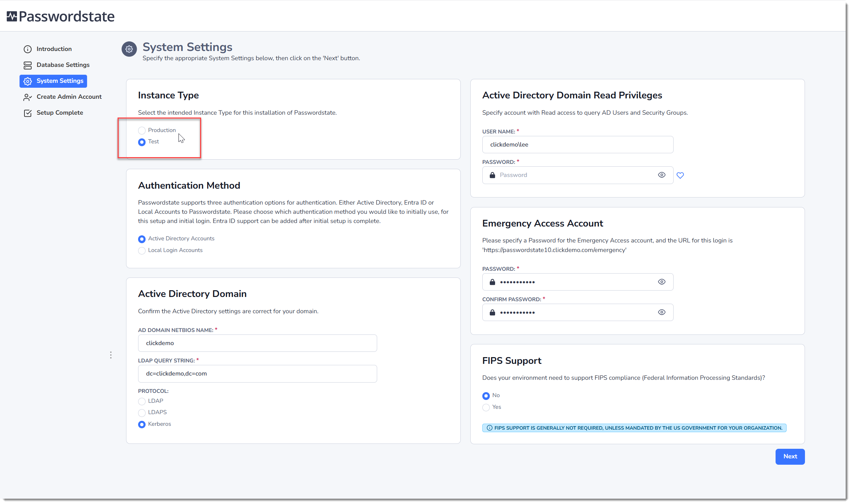Click the lock icon in AD Password field
The image size is (851, 504).
click(492, 175)
